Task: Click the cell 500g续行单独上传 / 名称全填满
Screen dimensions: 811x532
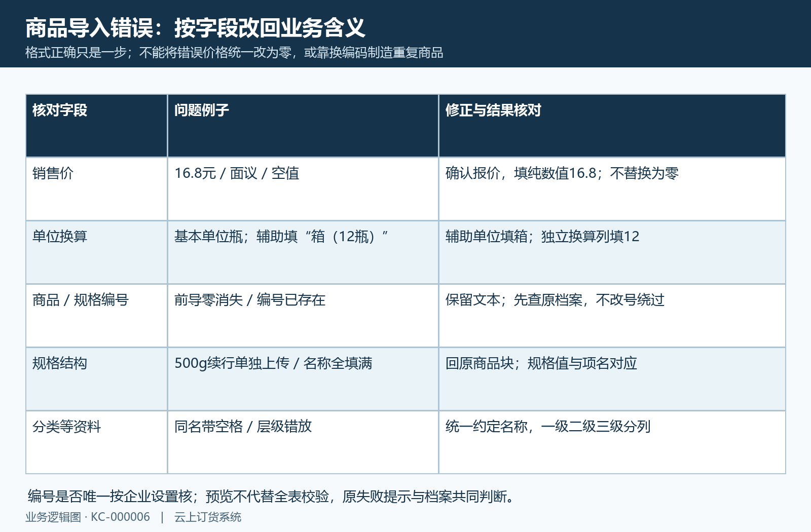Action: [x=303, y=379]
